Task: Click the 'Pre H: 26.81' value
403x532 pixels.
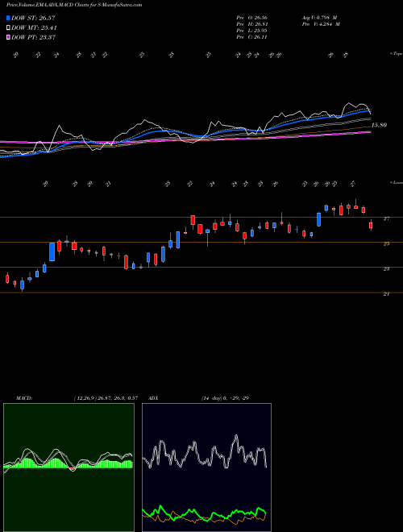Action: pyautogui.click(x=251, y=24)
